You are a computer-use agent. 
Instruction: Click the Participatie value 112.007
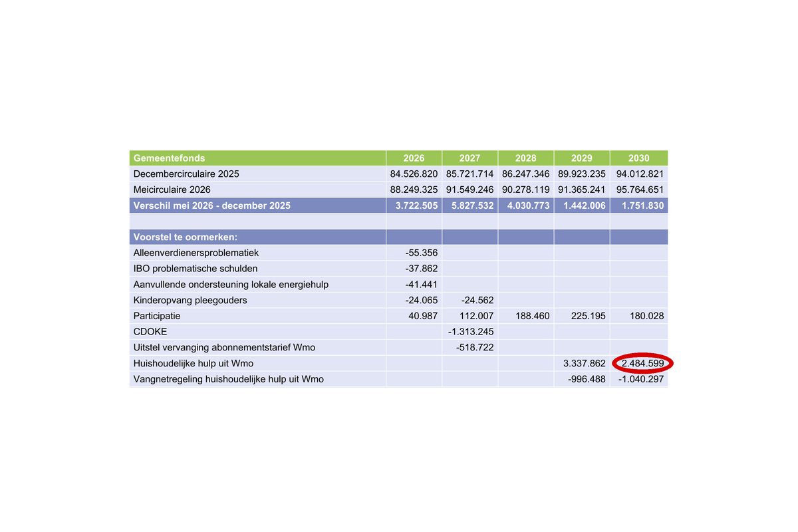coord(476,316)
